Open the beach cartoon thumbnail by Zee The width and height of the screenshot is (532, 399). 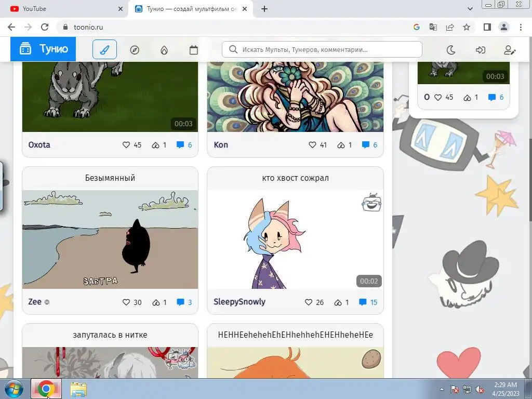pos(110,239)
